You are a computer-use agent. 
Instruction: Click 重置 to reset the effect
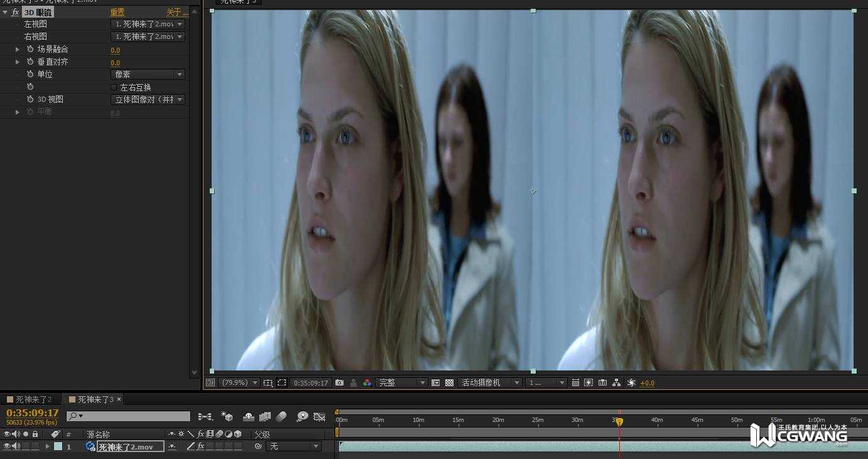(117, 12)
